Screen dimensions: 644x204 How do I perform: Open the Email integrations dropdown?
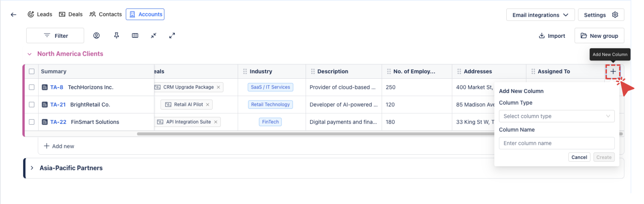(x=540, y=15)
